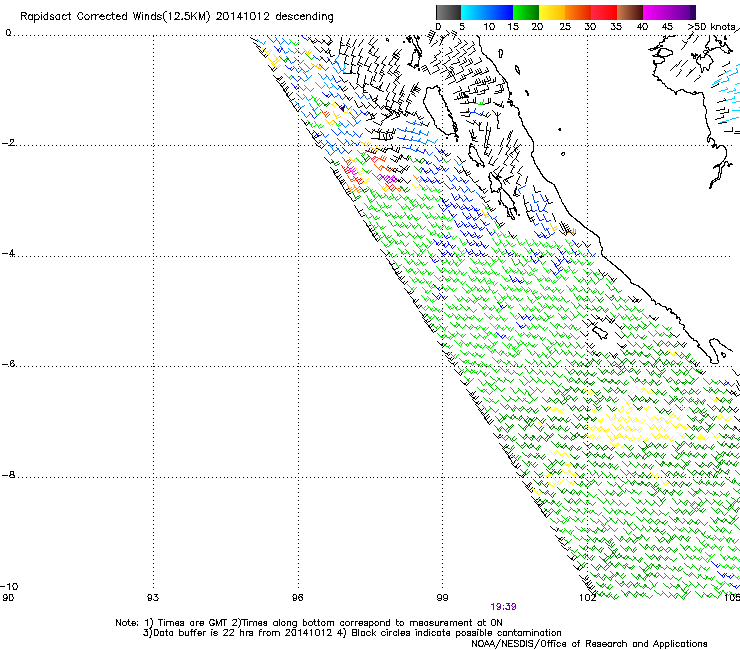The height and width of the screenshot is (650, 740).
Task: Click the green 15–20 knots legend segment
Action: click(526, 12)
